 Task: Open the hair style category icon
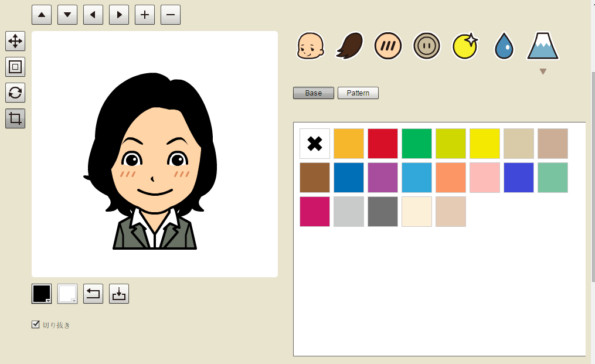pyautogui.click(x=350, y=46)
